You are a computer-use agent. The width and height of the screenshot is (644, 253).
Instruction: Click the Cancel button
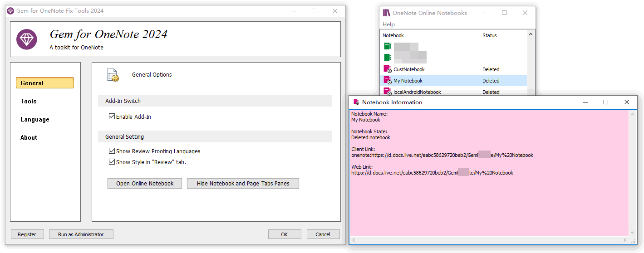(x=323, y=234)
